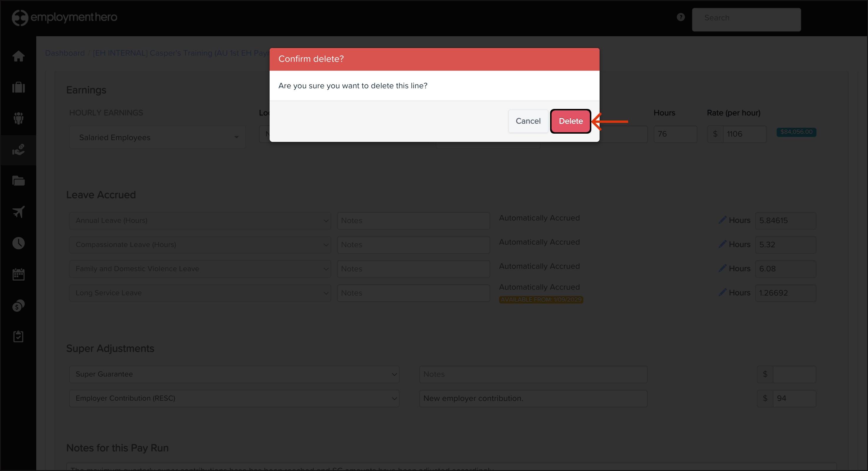Viewport: 868px width, 471px height.
Task: Select the hand-with-coin payroll sidebar icon
Action: (x=19, y=150)
